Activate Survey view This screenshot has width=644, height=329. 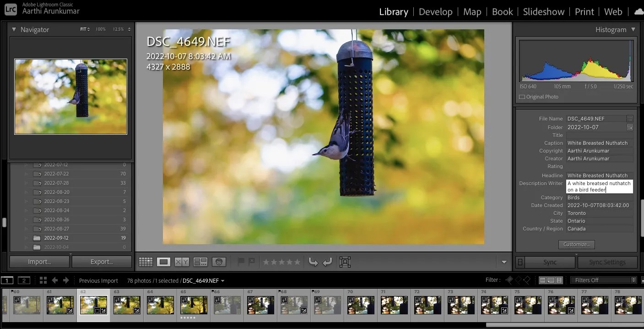(x=200, y=262)
